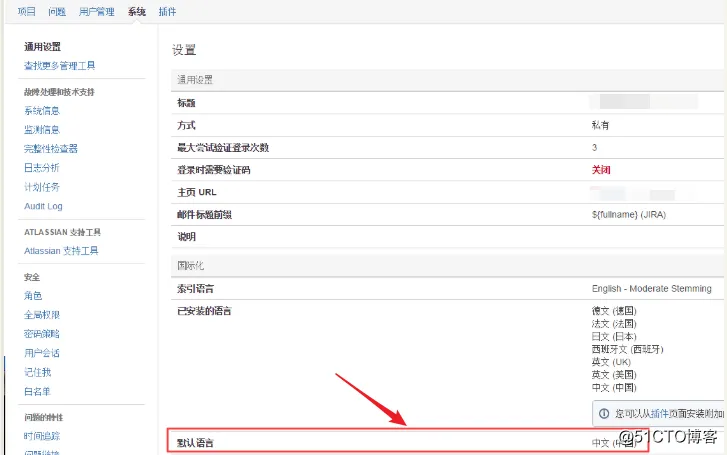
Task: Open 角色 under 安全 section
Action: (33, 295)
